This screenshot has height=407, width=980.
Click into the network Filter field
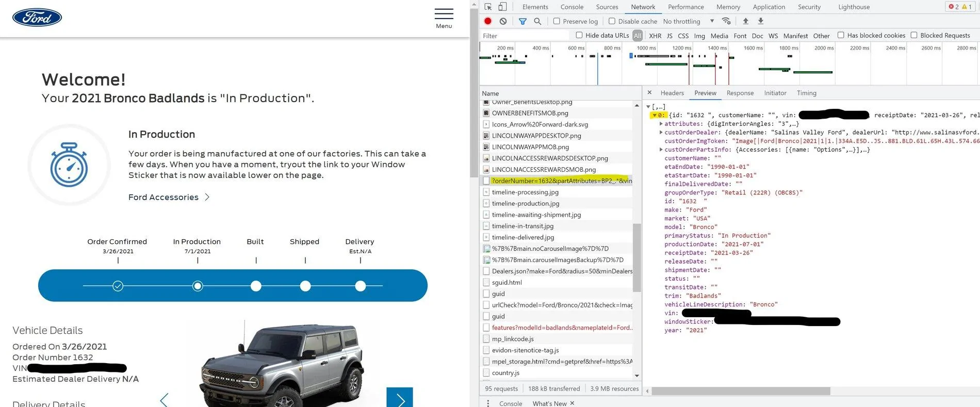click(x=525, y=36)
